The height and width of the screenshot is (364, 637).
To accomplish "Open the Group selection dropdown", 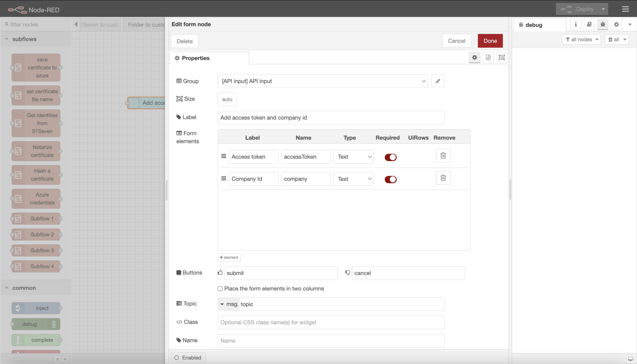I will (322, 81).
